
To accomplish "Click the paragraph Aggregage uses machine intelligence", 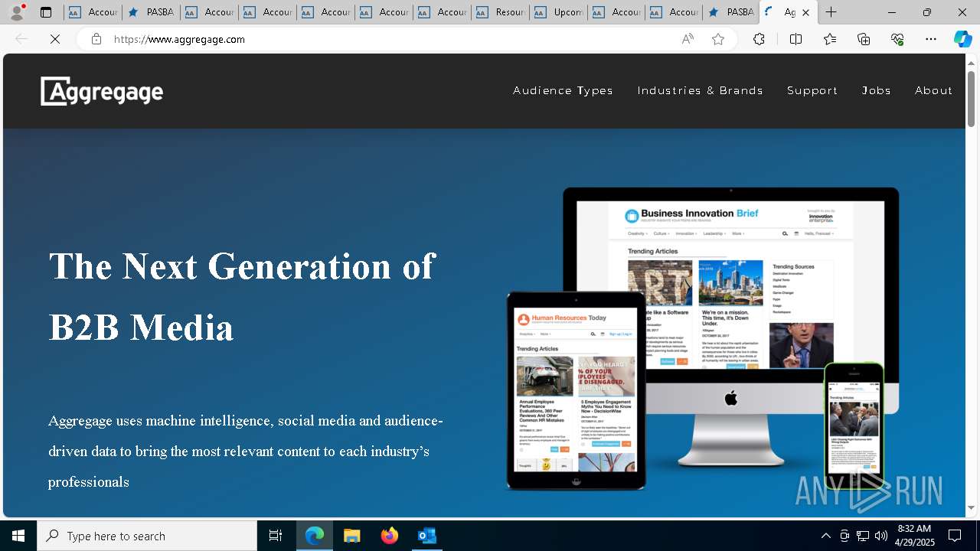I will coord(246,452).
